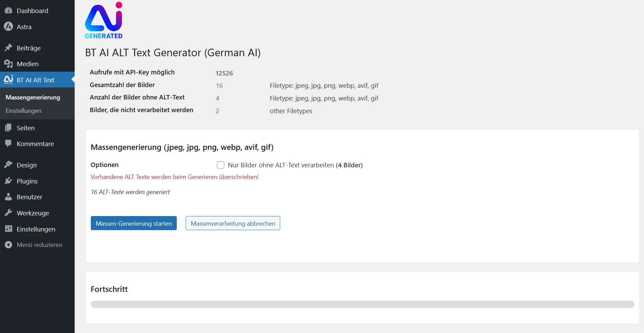The image size is (644, 333).
Task: Open the plugin's Einstellungen submenu entry
Action: 23,110
